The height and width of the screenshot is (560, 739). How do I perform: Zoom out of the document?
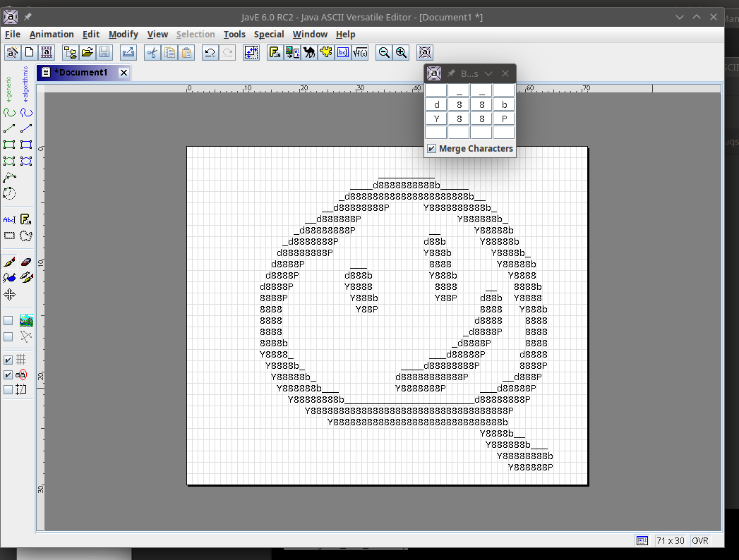(384, 52)
